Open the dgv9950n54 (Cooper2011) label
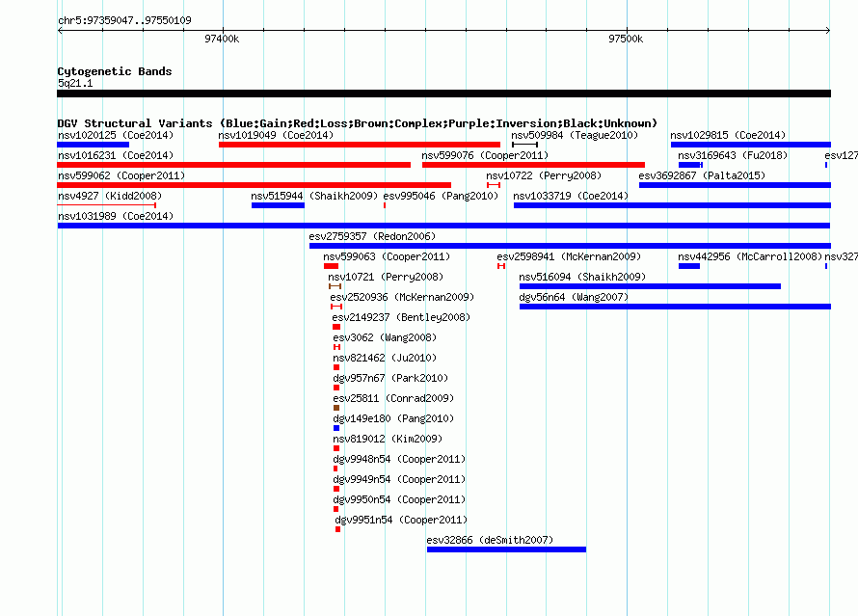This screenshot has width=858, height=616. click(x=399, y=499)
